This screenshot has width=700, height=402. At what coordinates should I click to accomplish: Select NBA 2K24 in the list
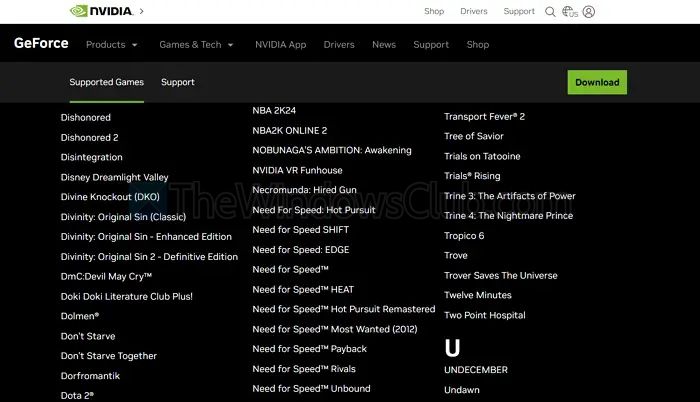click(274, 110)
